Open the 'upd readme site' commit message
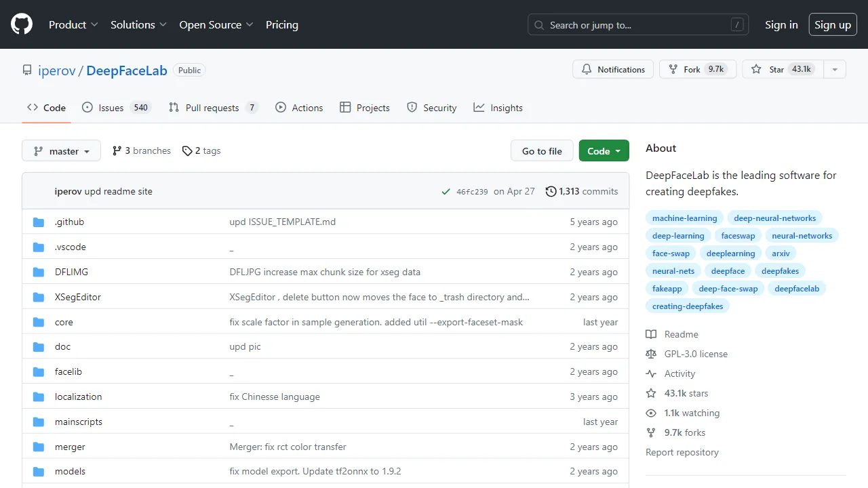Image resolution: width=868 pixels, height=488 pixels. click(119, 191)
